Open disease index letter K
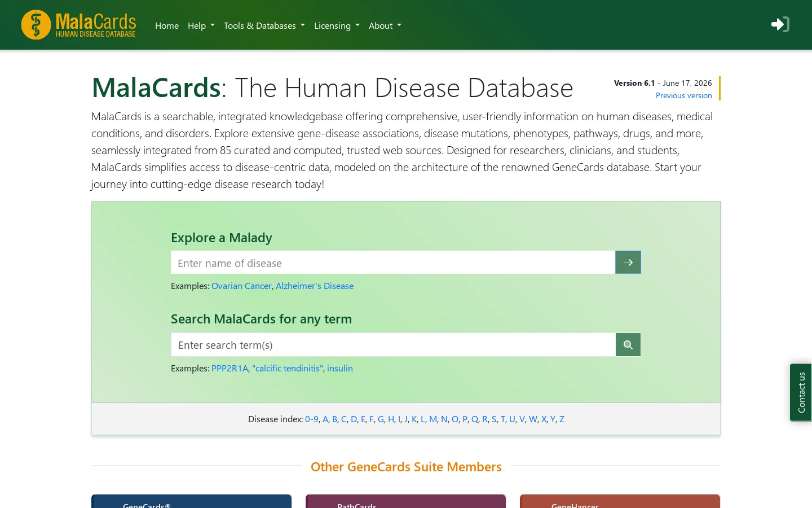The height and width of the screenshot is (508, 812). point(414,419)
